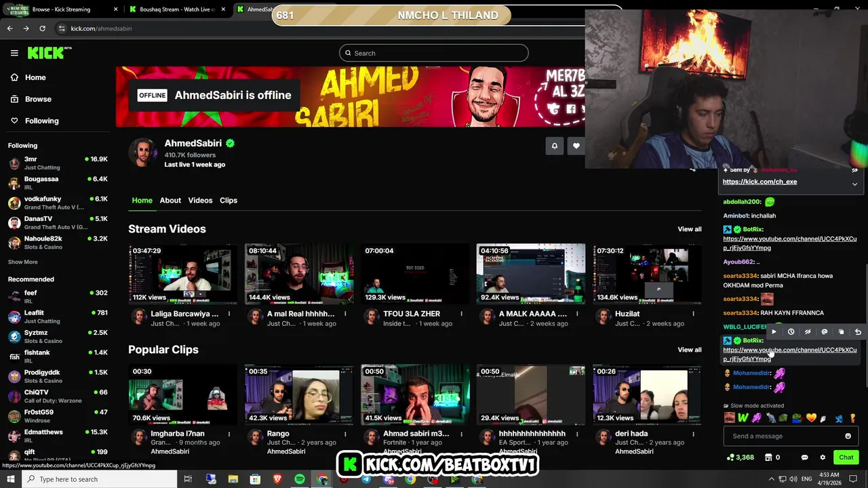868x488 pixels.
Task: Click the reply arrow icon in chat toolbar
Action: click(x=858, y=332)
